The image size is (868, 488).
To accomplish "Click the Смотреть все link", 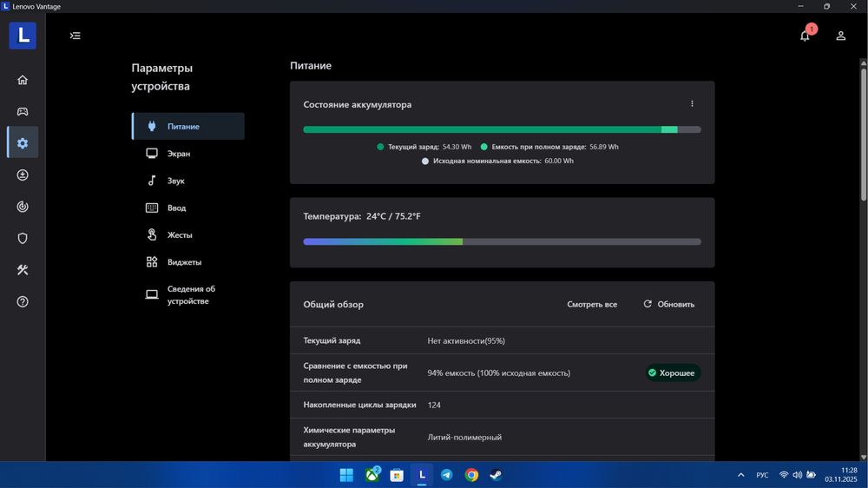I will point(592,304).
